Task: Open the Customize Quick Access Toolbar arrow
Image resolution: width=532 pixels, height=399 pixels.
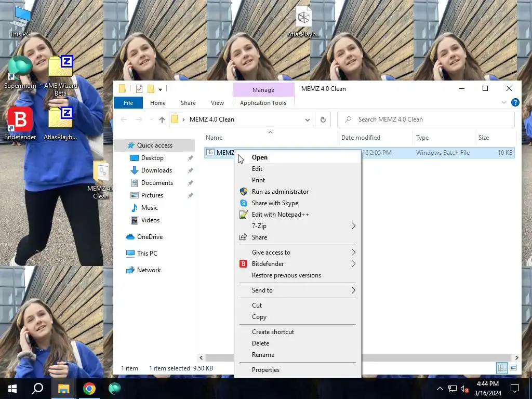Action: tap(160, 89)
